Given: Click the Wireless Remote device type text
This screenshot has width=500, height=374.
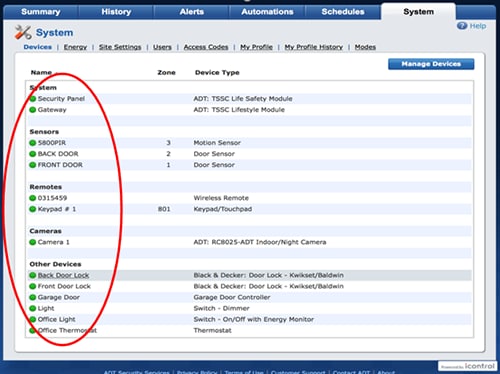Looking at the screenshot, I should (221, 198).
